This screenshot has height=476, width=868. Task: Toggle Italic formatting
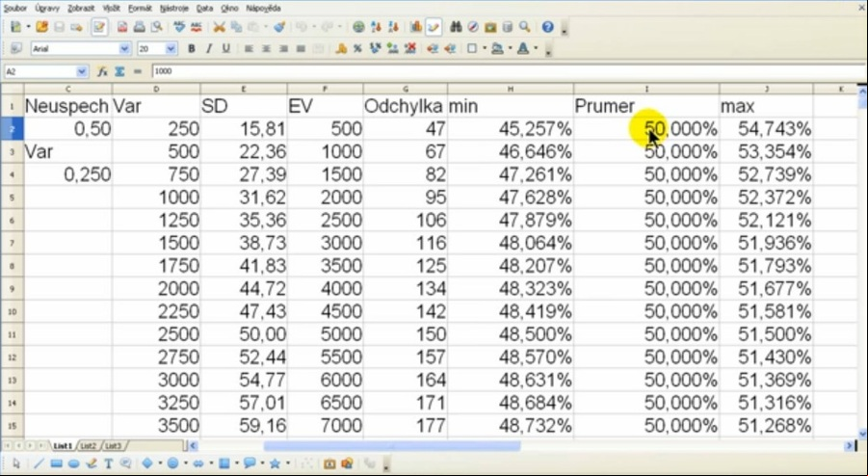pyautogui.click(x=209, y=49)
